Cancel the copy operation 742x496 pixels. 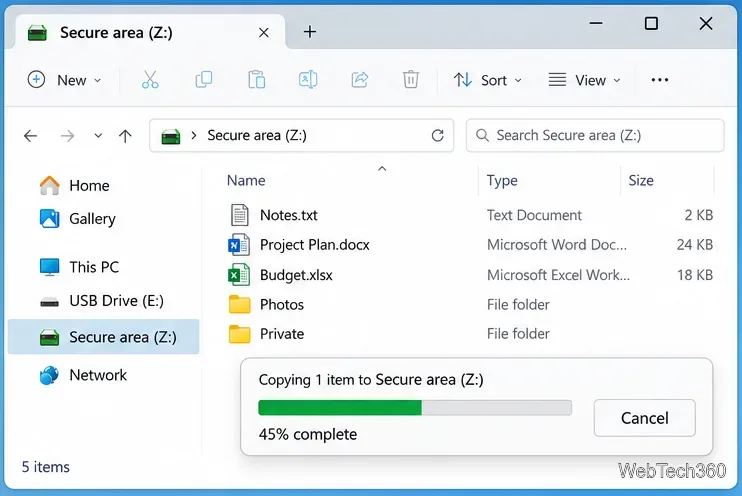pos(645,418)
